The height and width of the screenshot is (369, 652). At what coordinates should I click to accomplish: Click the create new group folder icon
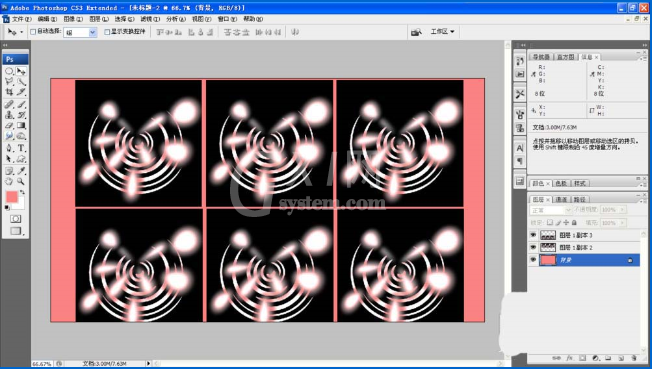point(608,358)
